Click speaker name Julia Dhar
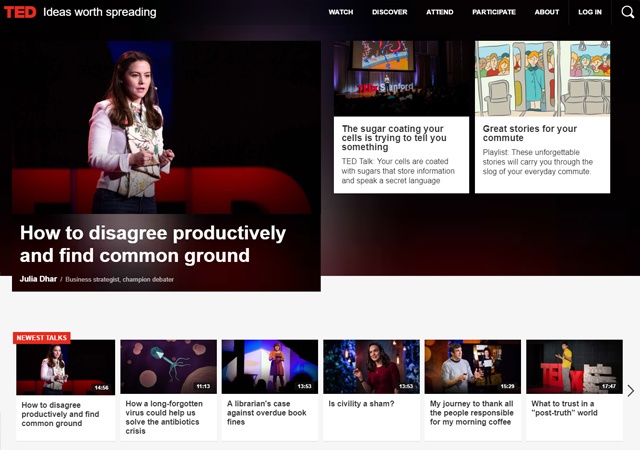 tap(38, 279)
